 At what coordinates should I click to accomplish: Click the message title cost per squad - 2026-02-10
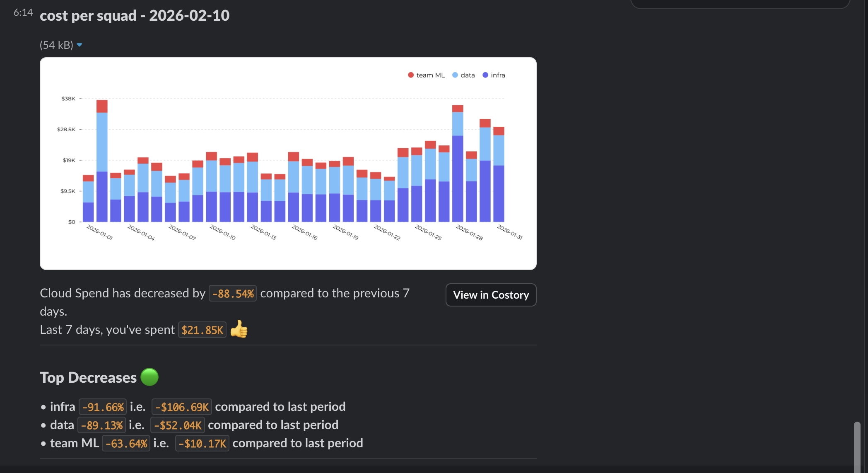(135, 16)
